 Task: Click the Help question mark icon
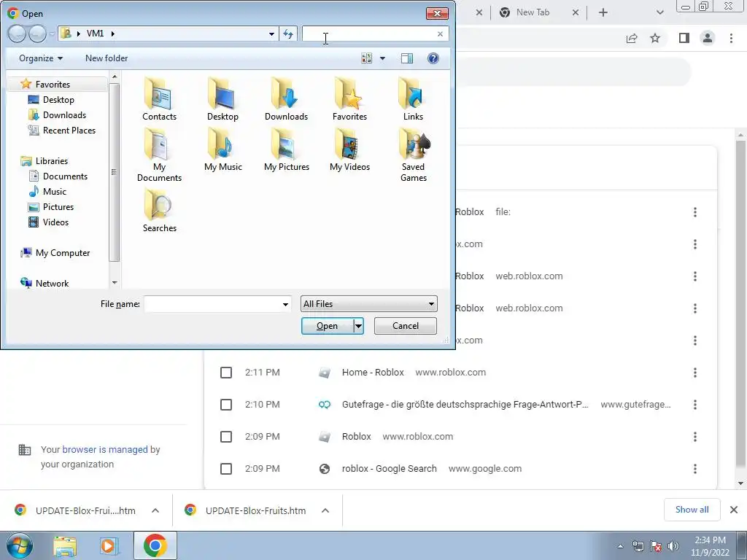click(433, 58)
